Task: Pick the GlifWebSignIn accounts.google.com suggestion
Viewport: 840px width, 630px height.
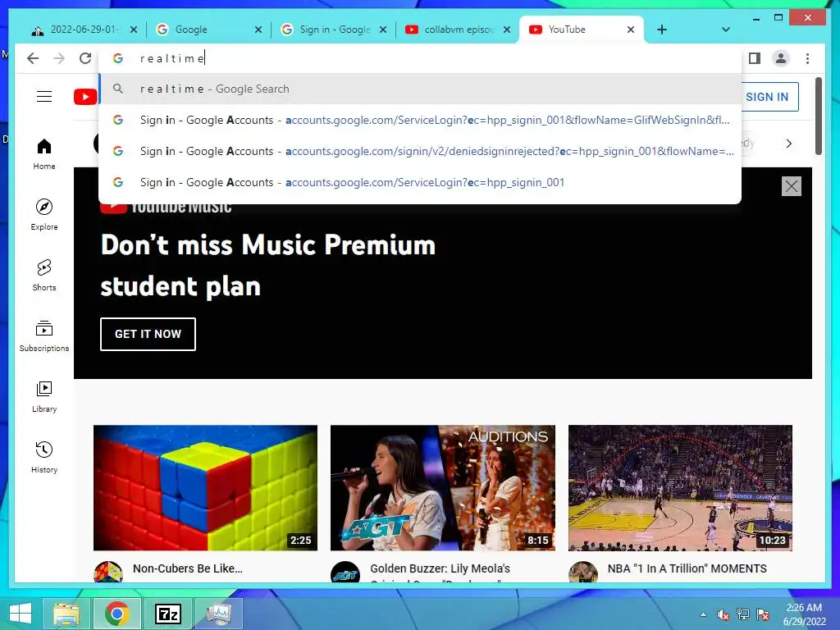Action: pos(420,120)
